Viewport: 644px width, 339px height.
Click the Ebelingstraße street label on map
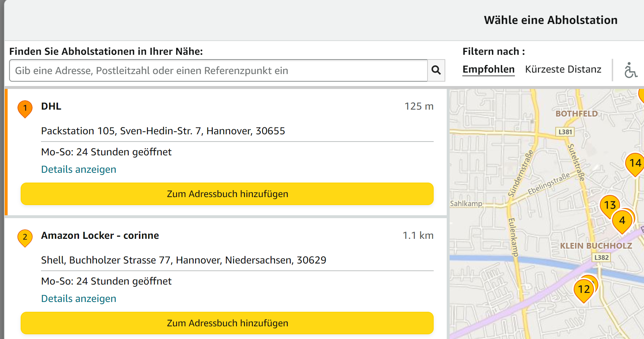[x=549, y=184]
